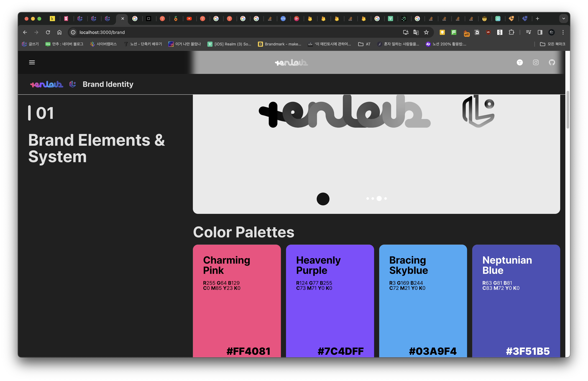Viewport: 588px width, 381px height.
Task: Open a new tab with plus button
Action: point(537,19)
